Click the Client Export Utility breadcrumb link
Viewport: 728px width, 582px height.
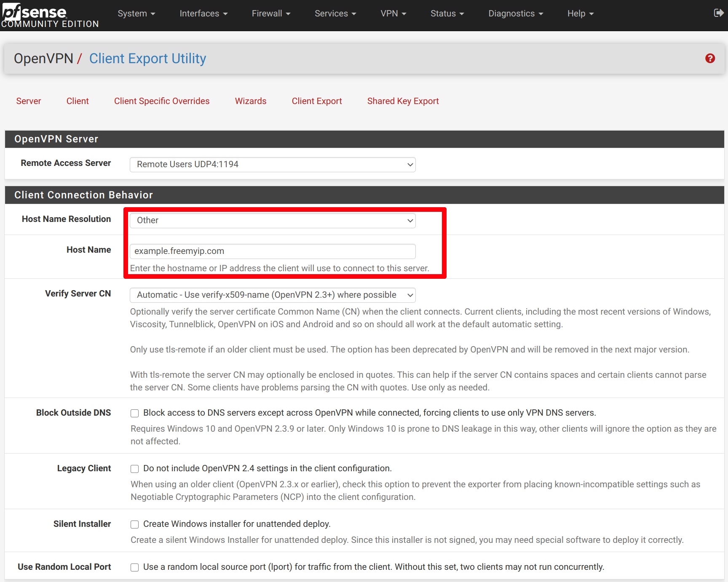point(147,59)
